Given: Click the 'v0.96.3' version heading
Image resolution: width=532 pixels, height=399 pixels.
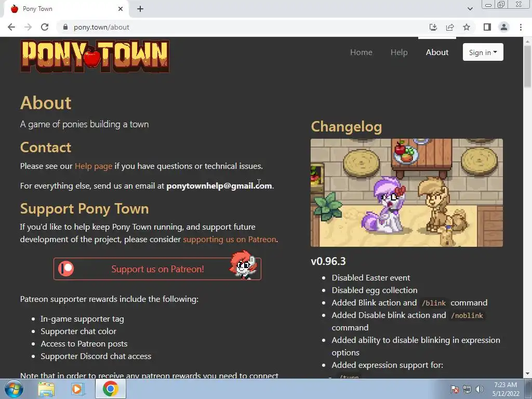Looking at the screenshot, I should point(328,261).
